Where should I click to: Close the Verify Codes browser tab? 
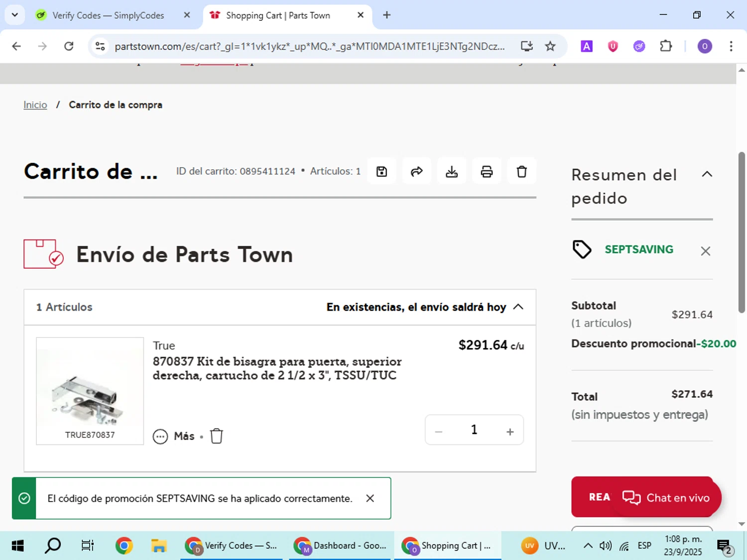187,15
